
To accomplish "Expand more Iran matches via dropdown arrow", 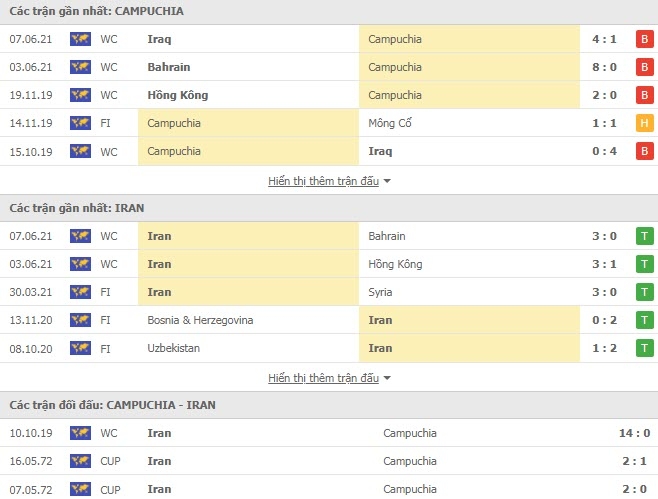I will click(x=387, y=378).
